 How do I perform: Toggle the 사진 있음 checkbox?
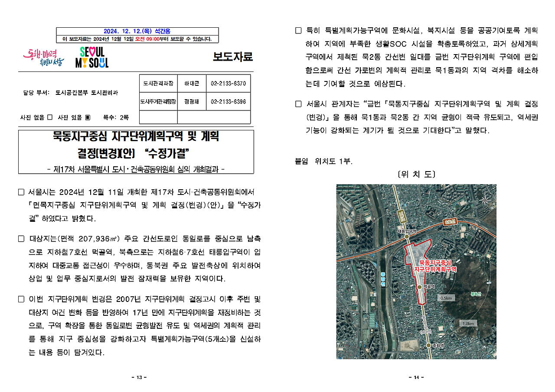coord(88,117)
